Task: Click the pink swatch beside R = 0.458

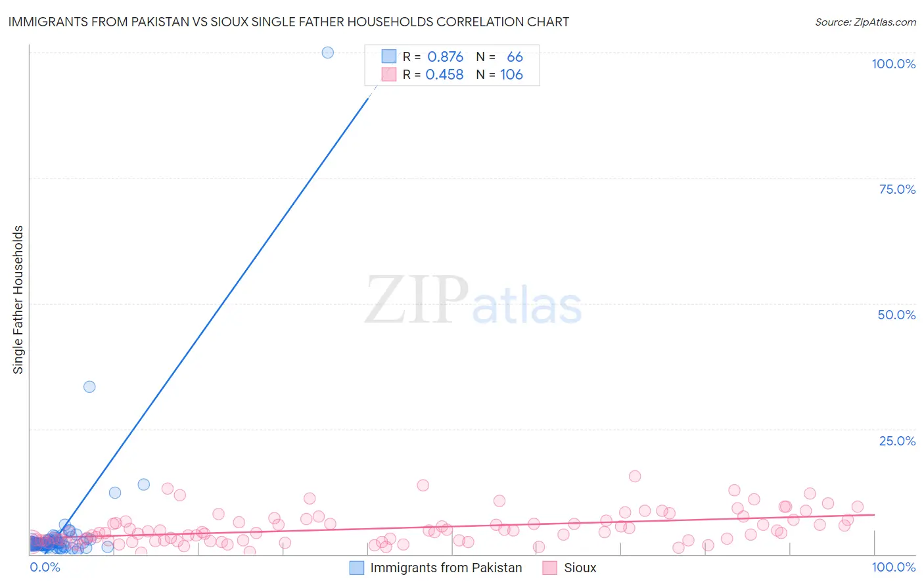Action: pyautogui.click(x=389, y=74)
